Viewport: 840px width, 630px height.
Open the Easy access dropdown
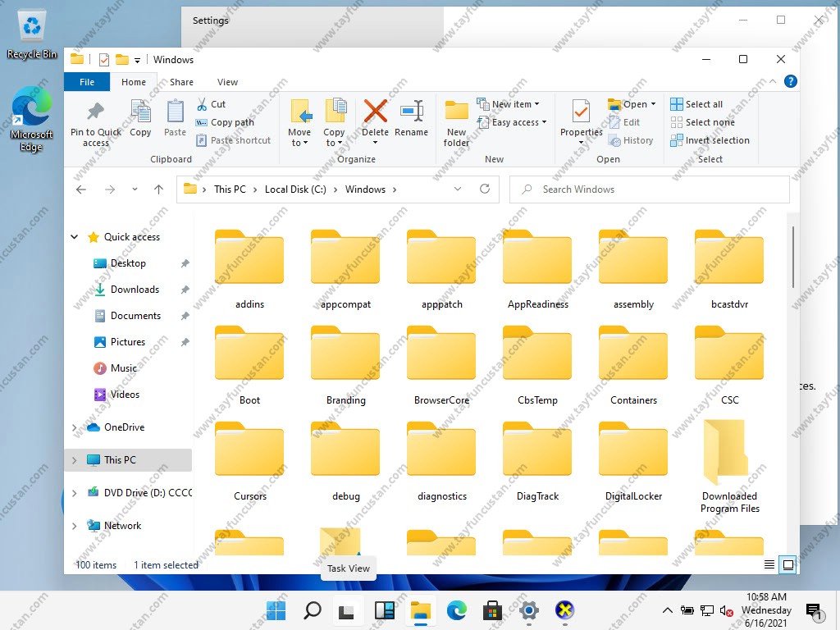tap(512, 122)
